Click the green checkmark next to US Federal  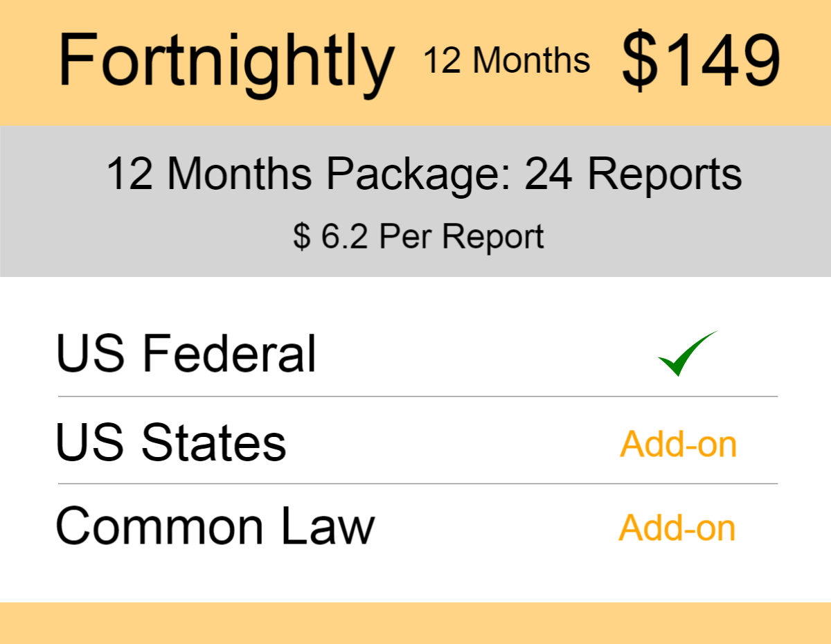point(686,354)
